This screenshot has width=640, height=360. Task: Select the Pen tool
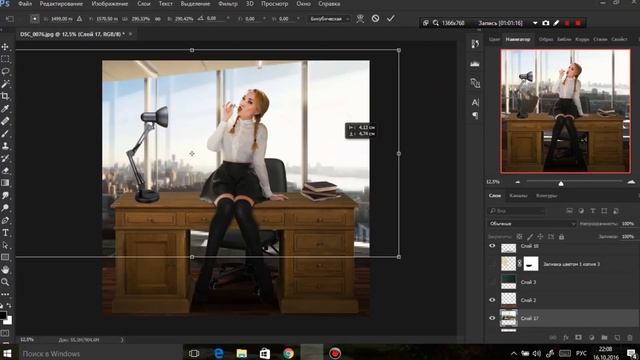(x=5, y=220)
